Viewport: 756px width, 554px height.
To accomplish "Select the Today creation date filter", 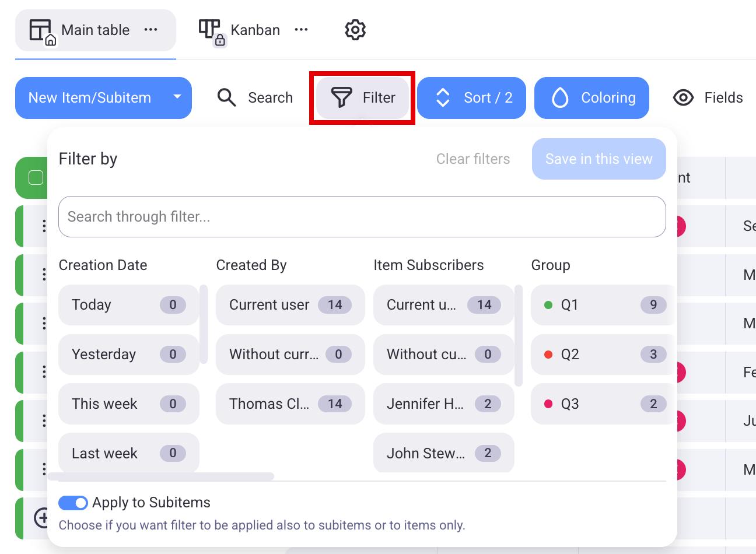I will (128, 304).
